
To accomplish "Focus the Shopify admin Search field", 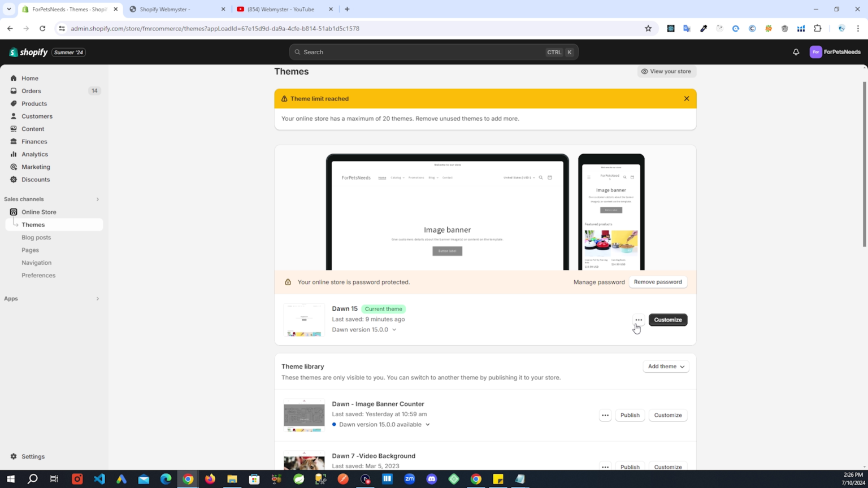I will 433,52.
